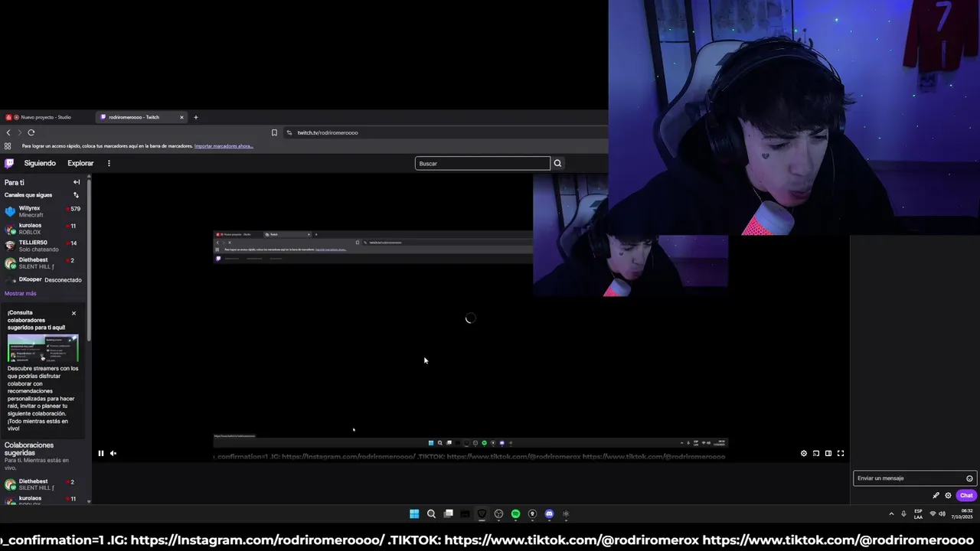The height and width of the screenshot is (551, 980).
Task: Open Task View from the taskbar
Action: [x=448, y=514]
